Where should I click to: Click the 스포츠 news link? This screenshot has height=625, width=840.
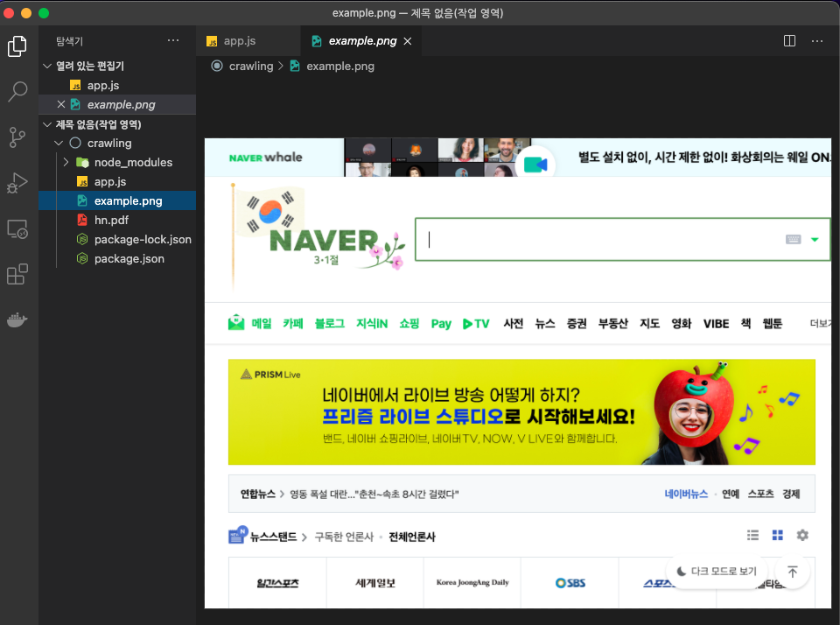coord(760,494)
